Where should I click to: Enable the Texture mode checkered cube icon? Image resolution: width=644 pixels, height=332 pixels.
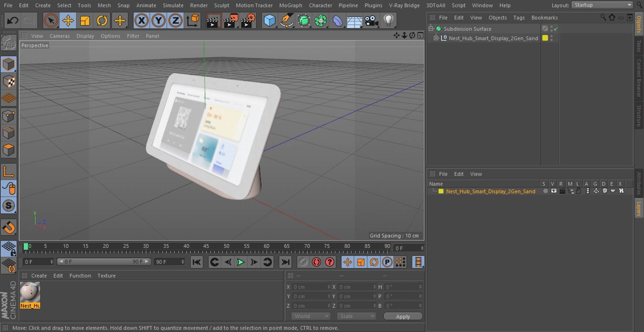(9, 81)
